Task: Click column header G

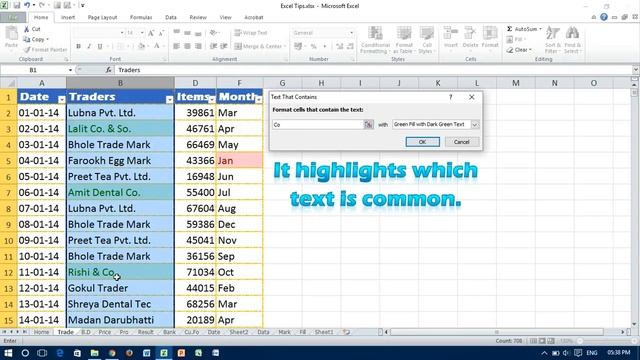Action: coord(282,83)
